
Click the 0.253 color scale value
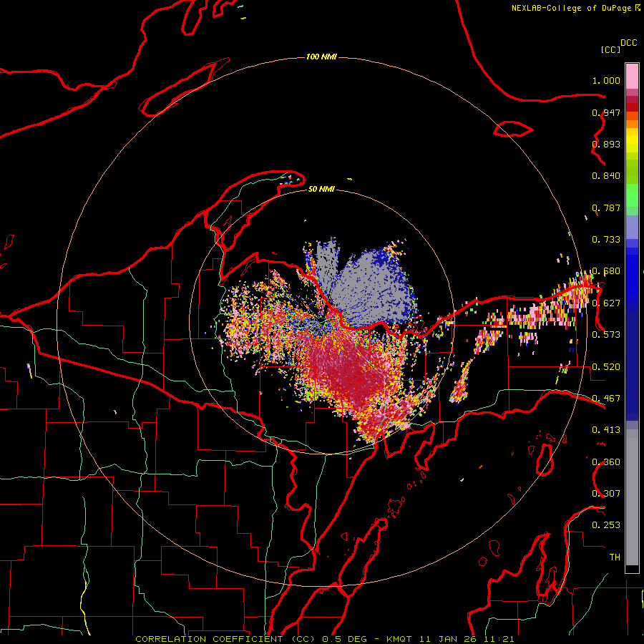point(606,525)
